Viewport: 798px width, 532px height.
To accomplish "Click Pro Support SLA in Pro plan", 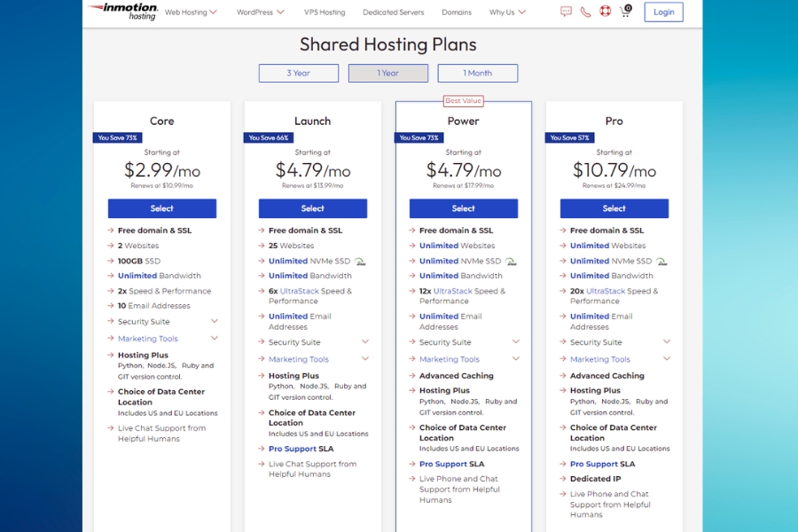I will 602,464.
